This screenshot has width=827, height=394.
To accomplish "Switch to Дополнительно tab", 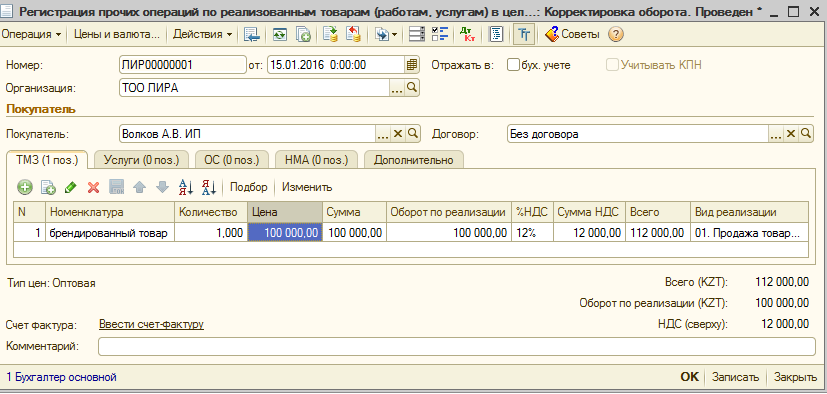I will tap(414, 160).
